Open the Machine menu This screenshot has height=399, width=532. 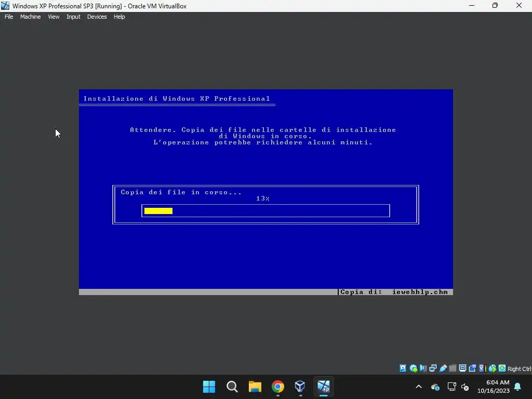[x=31, y=17]
